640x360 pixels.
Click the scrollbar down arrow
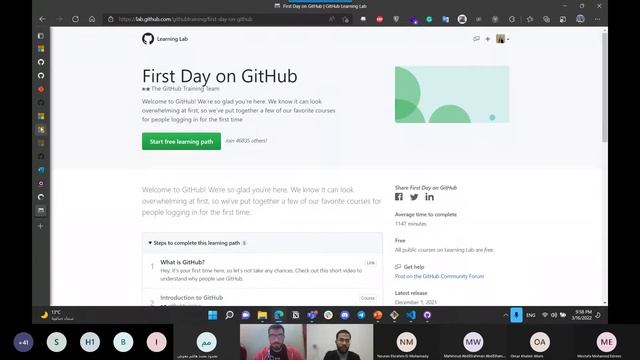pyautogui.click(x=604, y=303)
